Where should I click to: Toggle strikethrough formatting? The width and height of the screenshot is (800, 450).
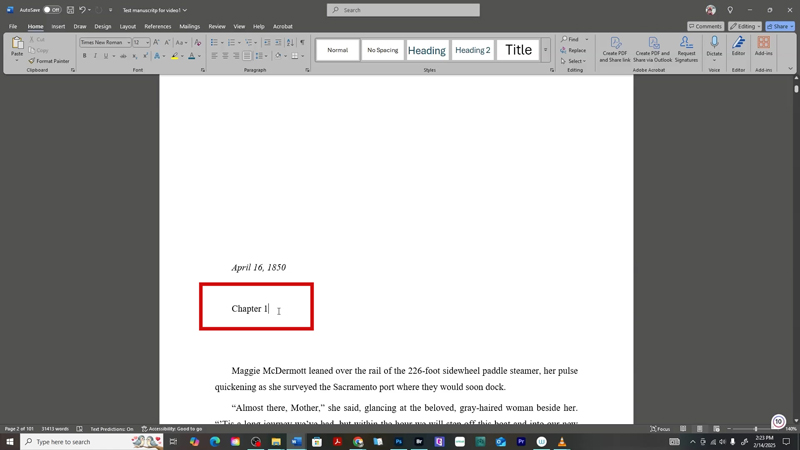tap(123, 56)
